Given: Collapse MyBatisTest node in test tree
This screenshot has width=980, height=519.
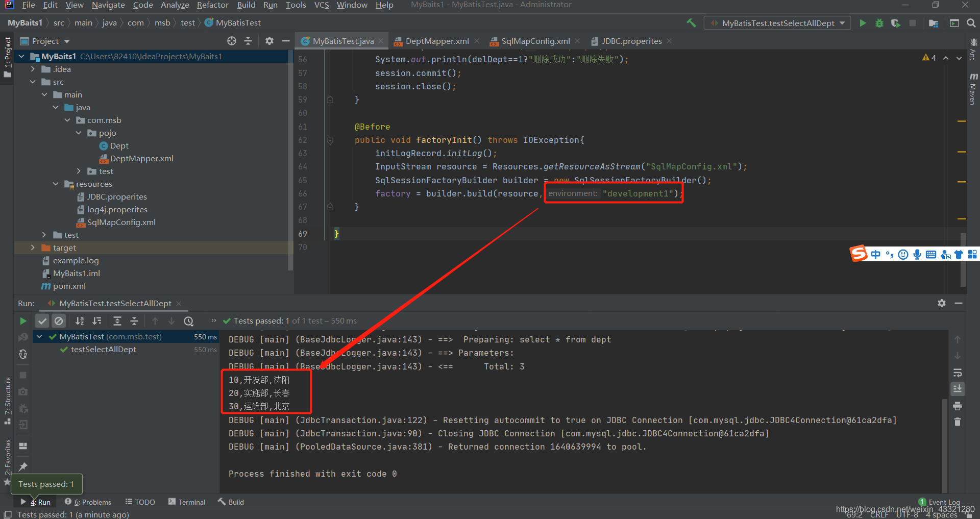Looking at the screenshot, I should (x=39, y=337).
